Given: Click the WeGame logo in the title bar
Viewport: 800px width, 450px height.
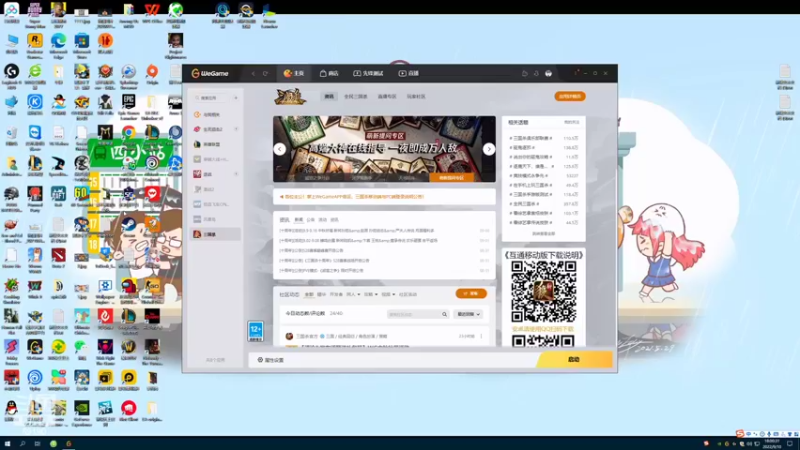Looking at the screenshot, I should pyautogui.click(x=210, y=73).
